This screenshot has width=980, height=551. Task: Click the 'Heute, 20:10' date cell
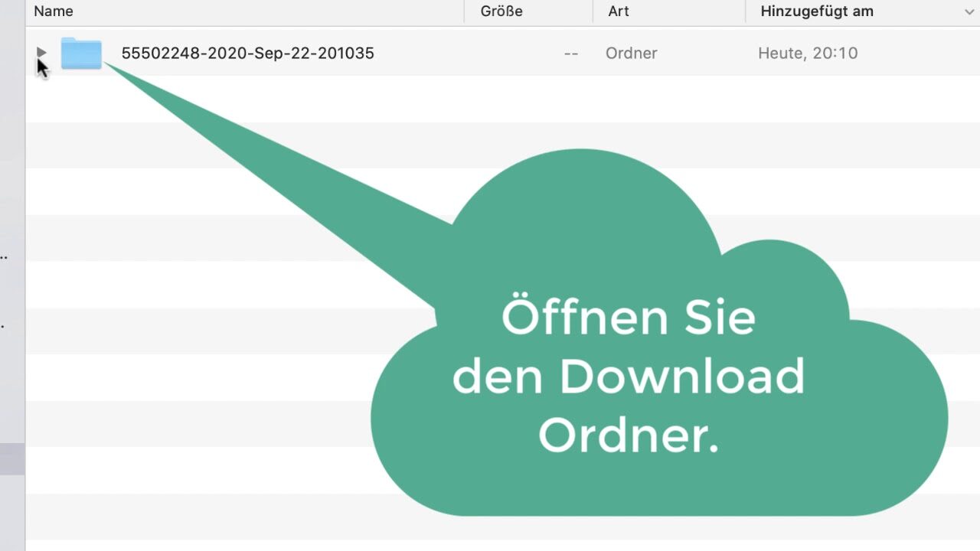[808, 54]
